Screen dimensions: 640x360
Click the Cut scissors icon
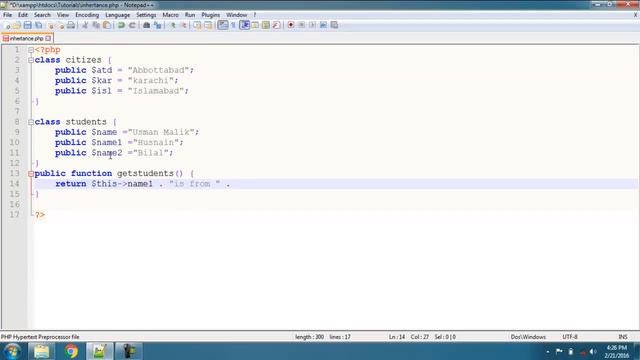click(x=85, y=25)
